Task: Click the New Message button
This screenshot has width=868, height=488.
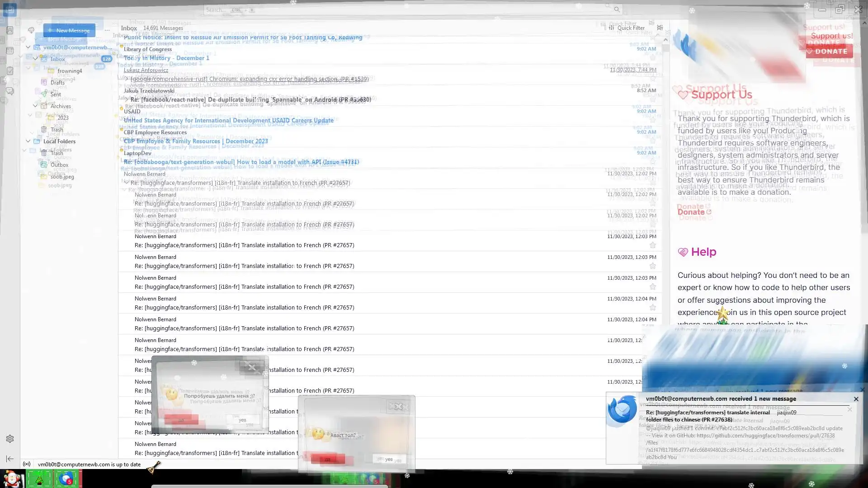Action: (x=69, y=30)
